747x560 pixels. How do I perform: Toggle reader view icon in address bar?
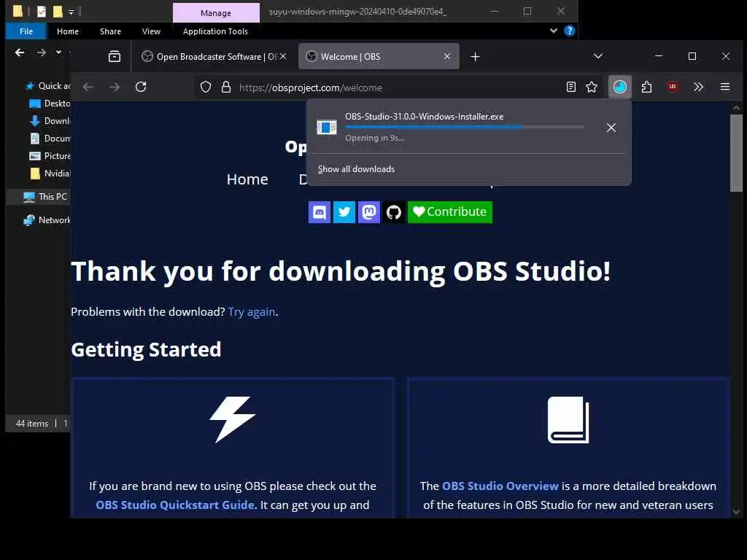tap(570, 87)
